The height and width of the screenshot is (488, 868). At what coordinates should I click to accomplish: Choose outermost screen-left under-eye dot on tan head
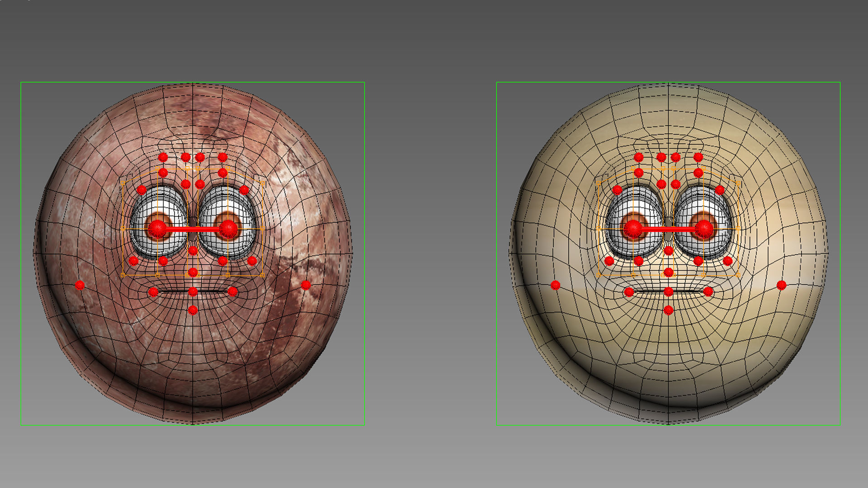coord(609,261)
